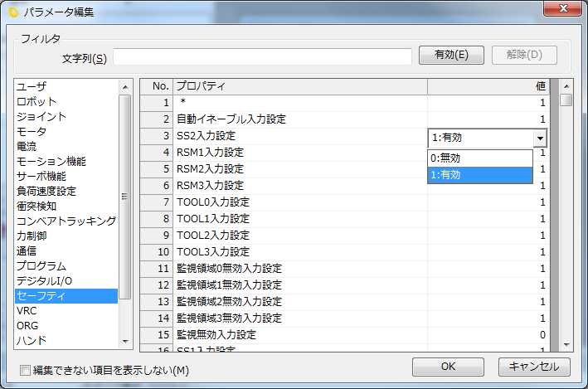Choose the ハンド category item
The width and height of the screenshot is (588, 389).
coord(32,340)
